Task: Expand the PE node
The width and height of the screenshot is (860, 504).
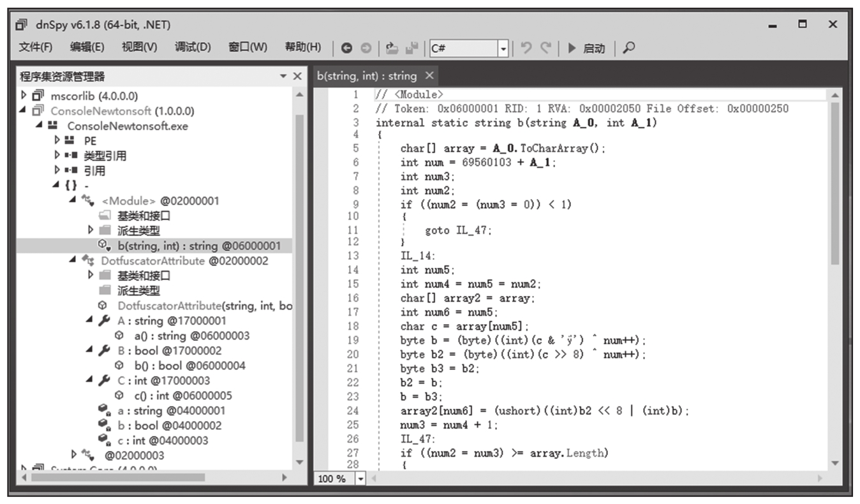Action: tap(57, 140)
